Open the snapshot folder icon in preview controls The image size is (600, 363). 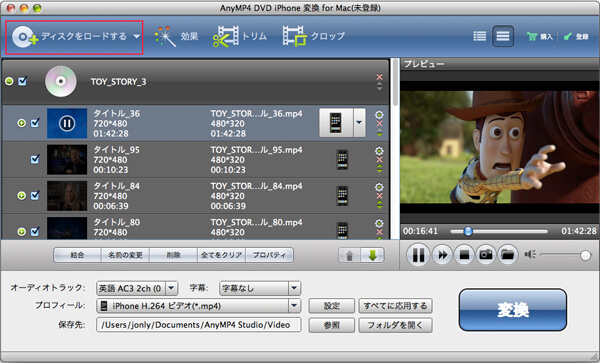click(x=508, y=255)
